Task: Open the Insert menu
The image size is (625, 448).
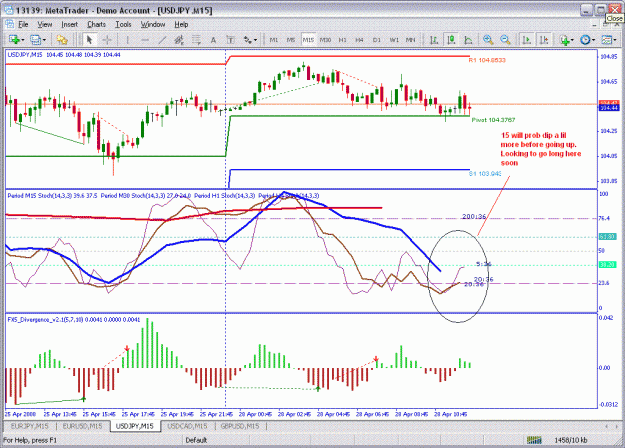Action: coord(69,24)
